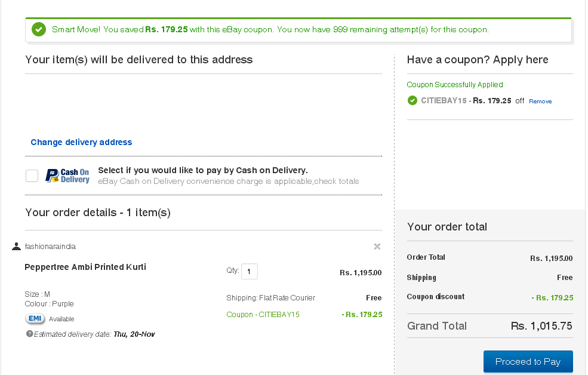
Task: Click the Qty input field
Action: pyautogui.click(x=250, y=272)
